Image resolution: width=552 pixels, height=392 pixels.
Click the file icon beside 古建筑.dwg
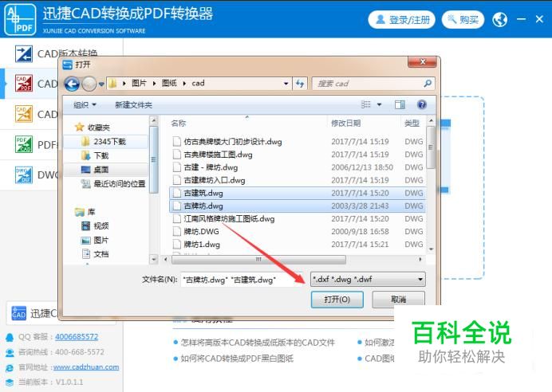(x=177, y=193)
